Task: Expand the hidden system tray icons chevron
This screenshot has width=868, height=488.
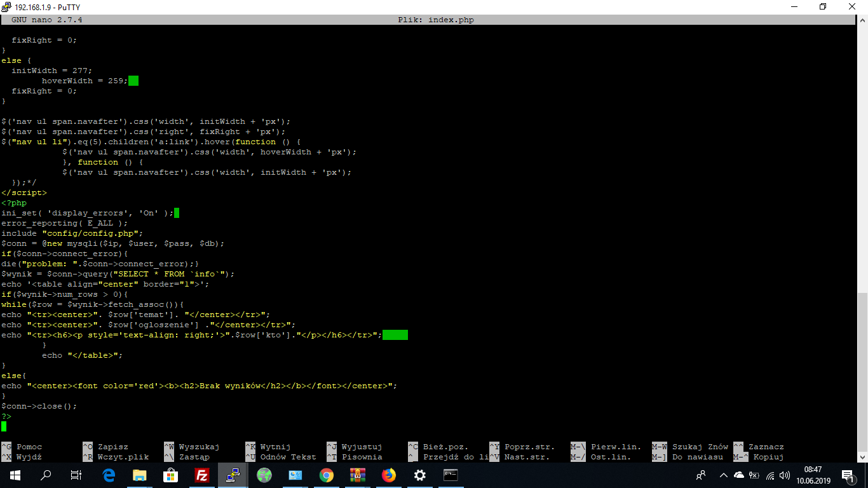Action: tap(723, 475)
